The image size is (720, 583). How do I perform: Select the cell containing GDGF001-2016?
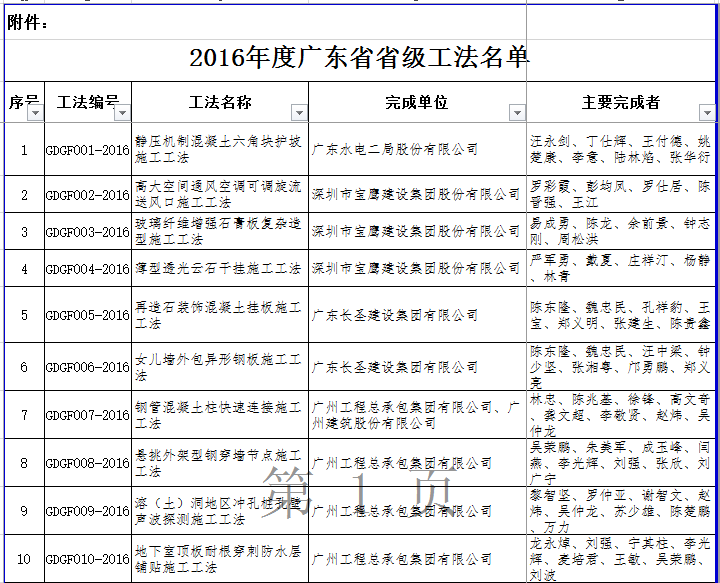pyautogui.click(x=88, y=150)
